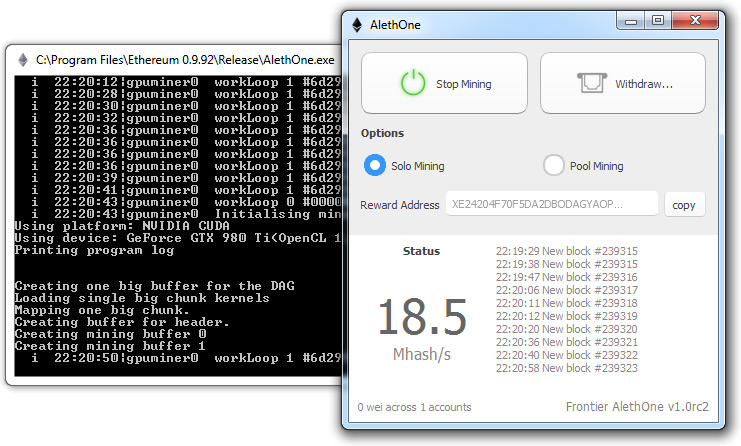Click the 18.5 hashrate value

coord(422,317)
